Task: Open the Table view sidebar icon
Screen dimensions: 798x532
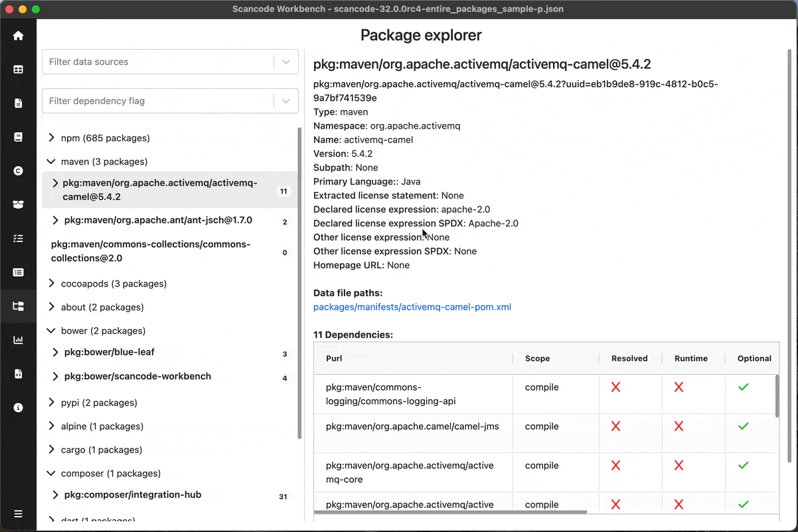Action: tap(18, 70)
